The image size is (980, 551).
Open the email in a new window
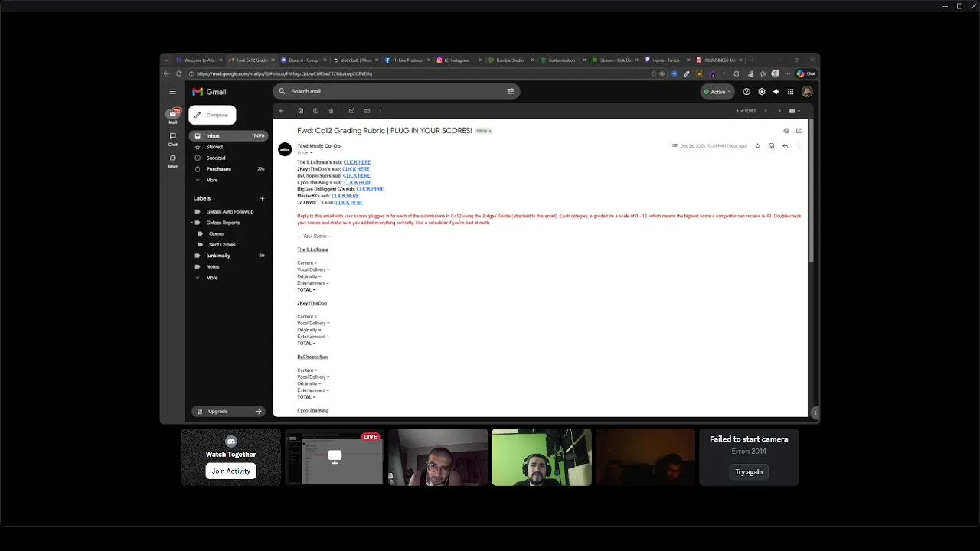(799, 131)
